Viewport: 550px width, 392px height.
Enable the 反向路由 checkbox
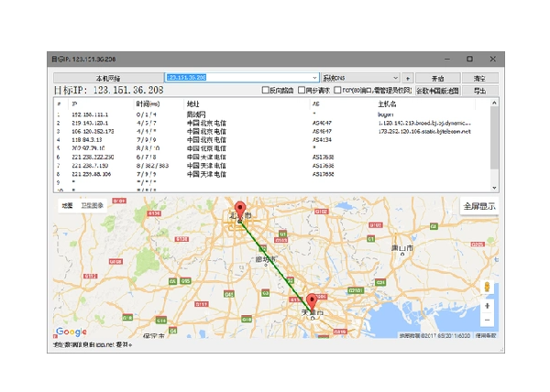point(266,90)
